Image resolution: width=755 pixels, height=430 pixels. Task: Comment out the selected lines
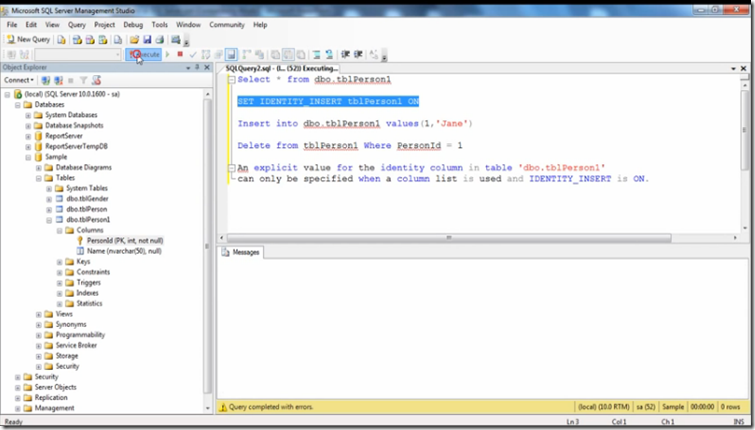click(x=316, y=54)
